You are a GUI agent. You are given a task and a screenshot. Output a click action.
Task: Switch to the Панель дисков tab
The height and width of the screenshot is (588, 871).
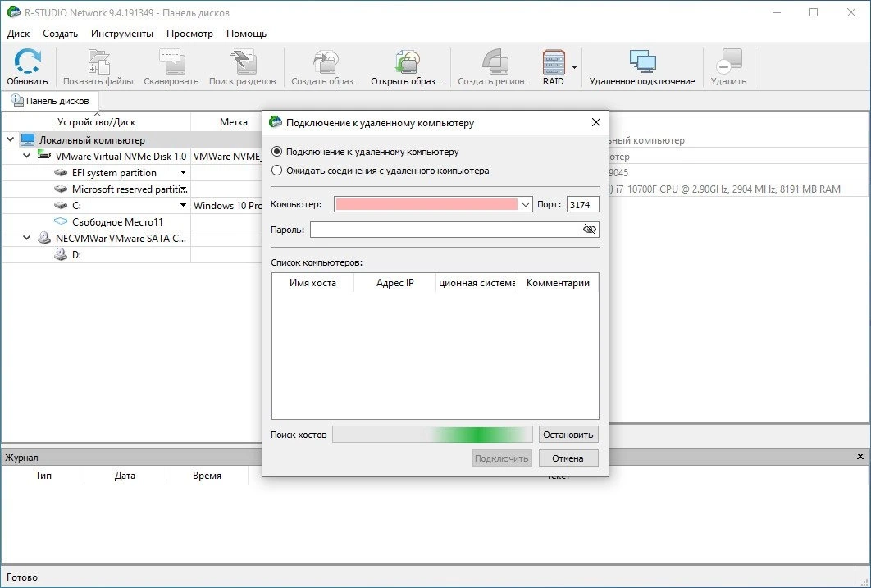tap(50, 101)
